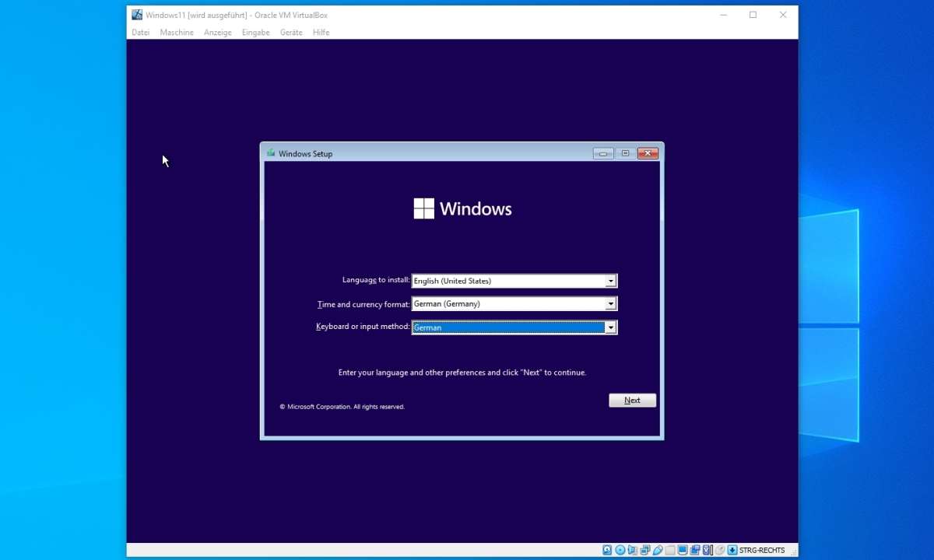Image resolution: width=934 pixels, height=560 pixels.
Task: Click the keyboard capture arrow icon
Action: pyautogui.click(x=732, y=550)
